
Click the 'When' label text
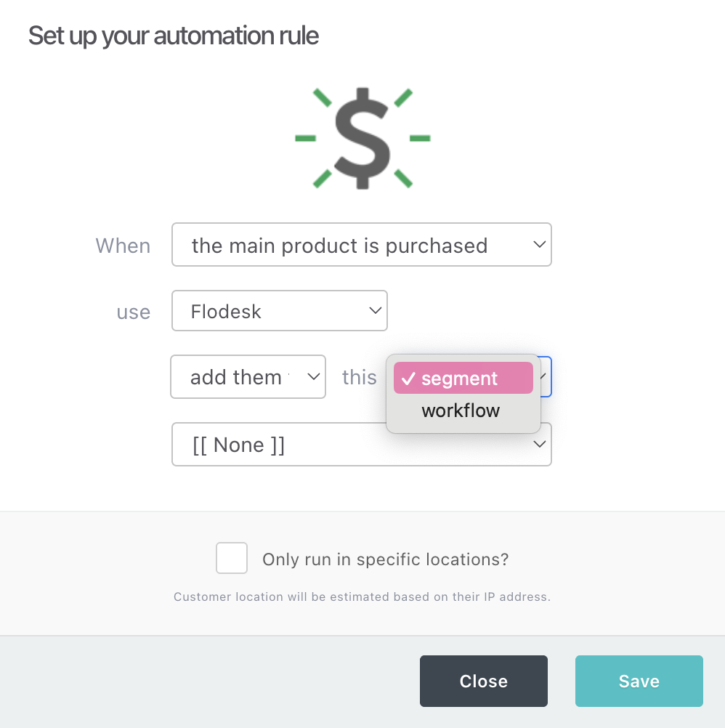123,246
